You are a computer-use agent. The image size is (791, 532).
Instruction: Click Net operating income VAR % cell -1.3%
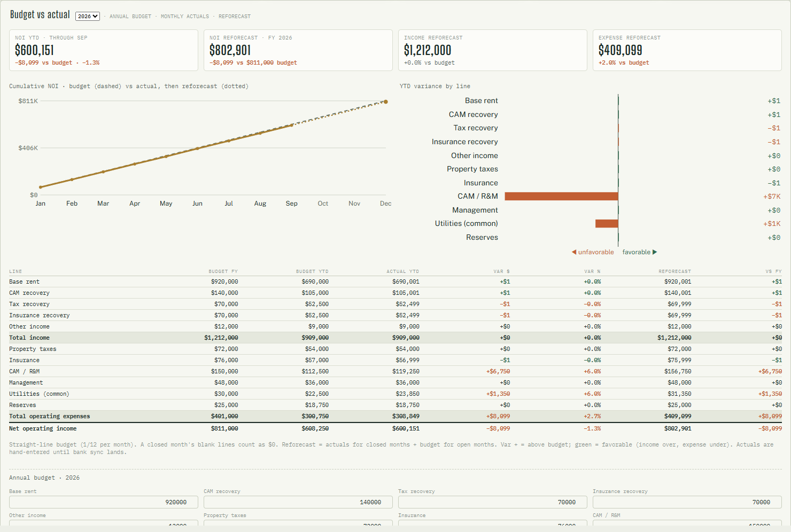pyautogui.click(x=592, y=428)
